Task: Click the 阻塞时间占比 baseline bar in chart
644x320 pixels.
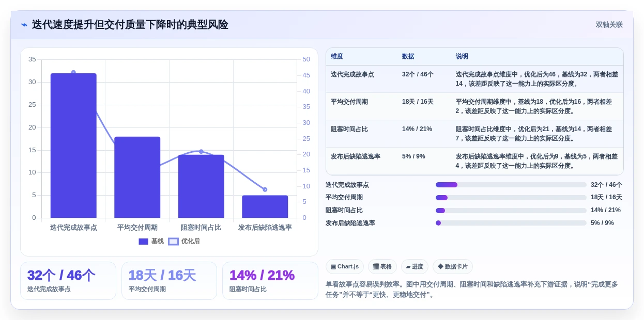Action: (x=201, y=186)
